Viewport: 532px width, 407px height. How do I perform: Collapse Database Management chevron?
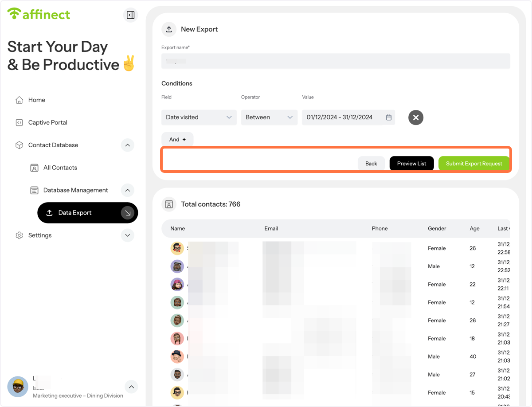point(128,190)
